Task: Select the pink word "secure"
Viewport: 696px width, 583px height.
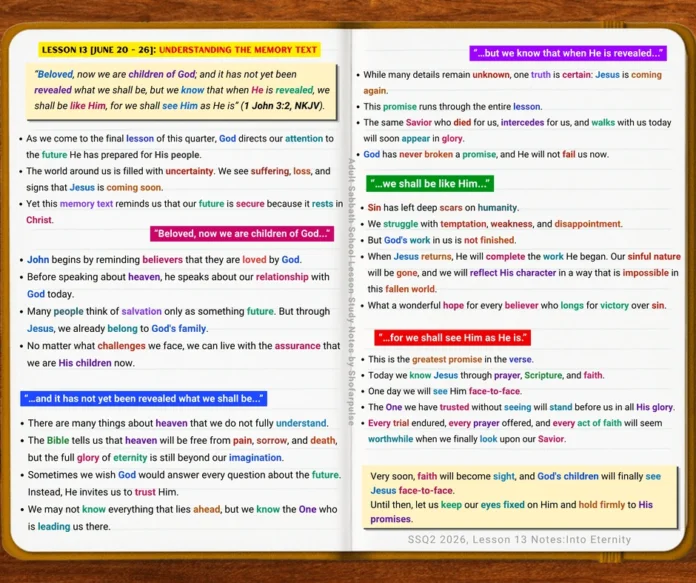Action: pyautogui.click(x=250, y=204)
